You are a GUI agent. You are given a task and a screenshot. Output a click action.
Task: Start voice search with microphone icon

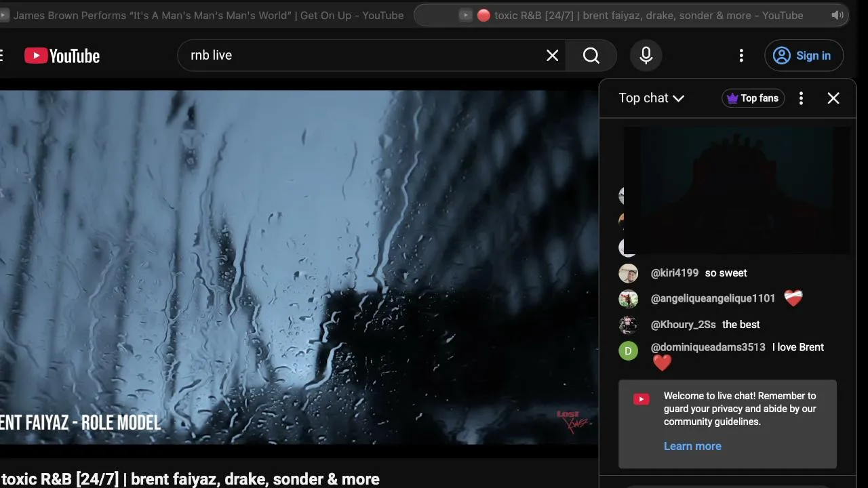point(646,56)
